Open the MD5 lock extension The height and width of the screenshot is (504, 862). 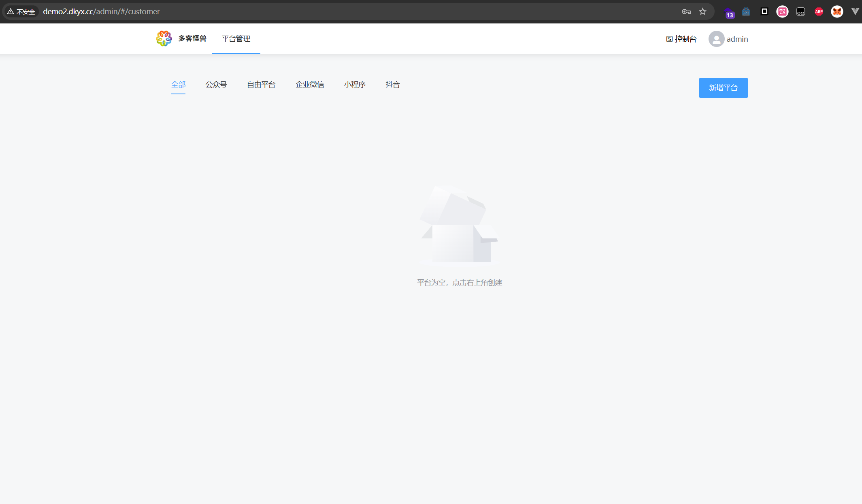point(746,12)
